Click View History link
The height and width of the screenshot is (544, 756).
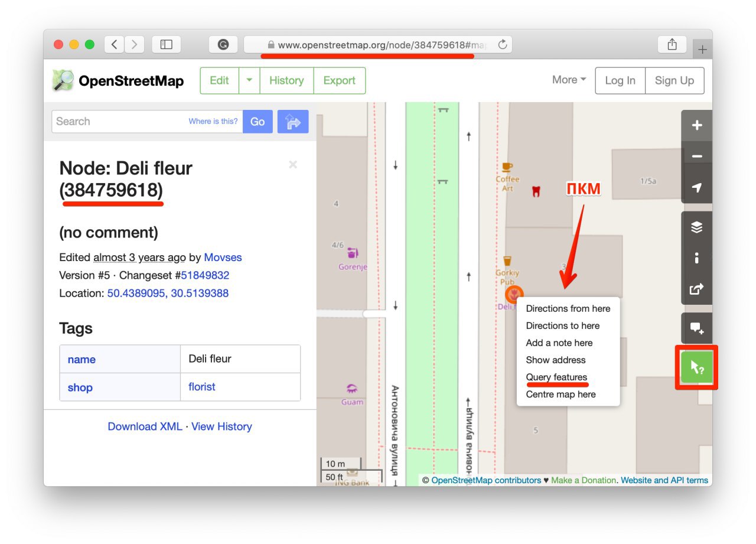(221, 426)
